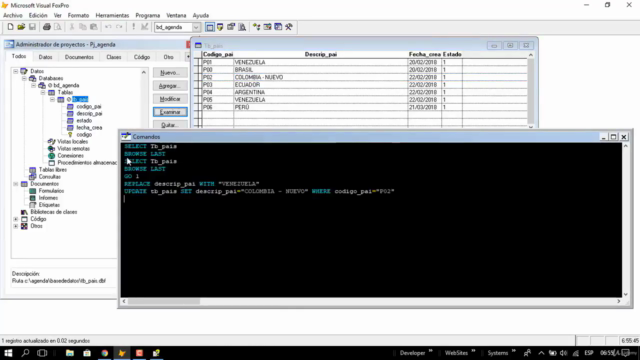Copy using the toolbar copy icon
Viewport: 640px width, 360px height.
click(82, 27)
